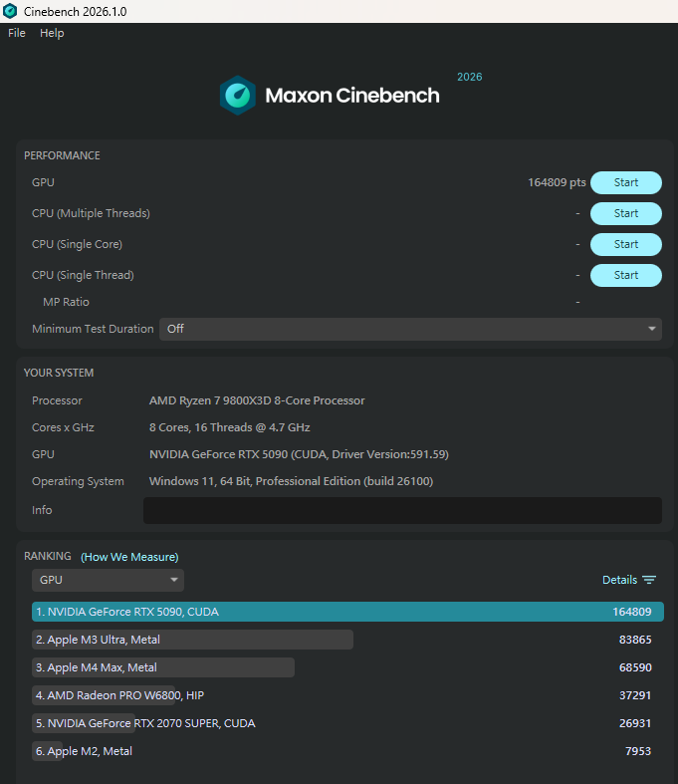The height and width of the screenshot is (784, 678).
Task: Open the Minimum Test Duration dropdown
Action: [x=410, y=329]
